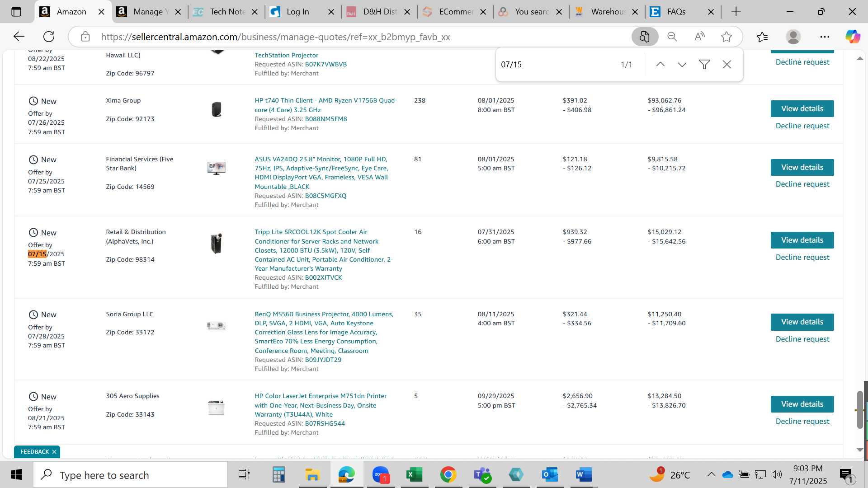Go to previous find result
Viewport: 868px width, 488px height.
pos(660,65)
